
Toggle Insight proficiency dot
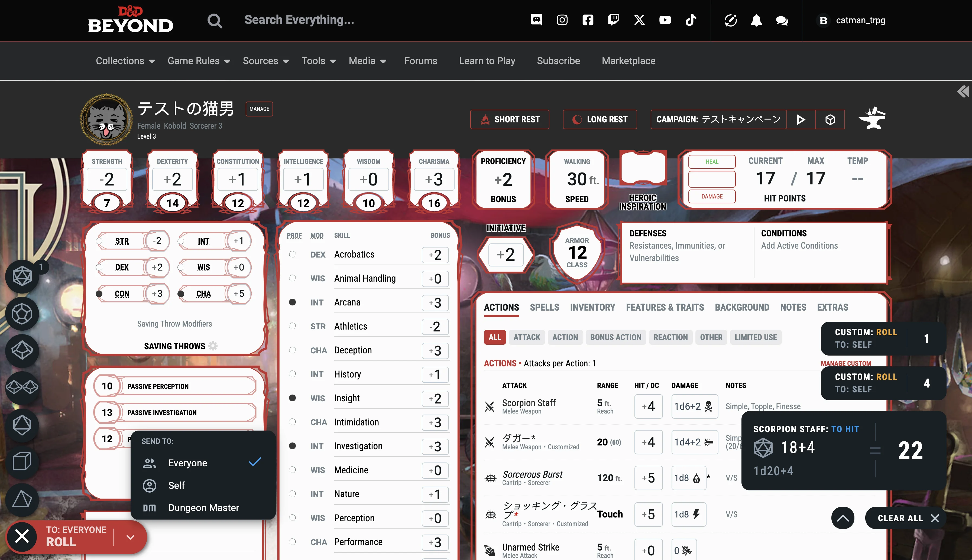tap(292, 398)
